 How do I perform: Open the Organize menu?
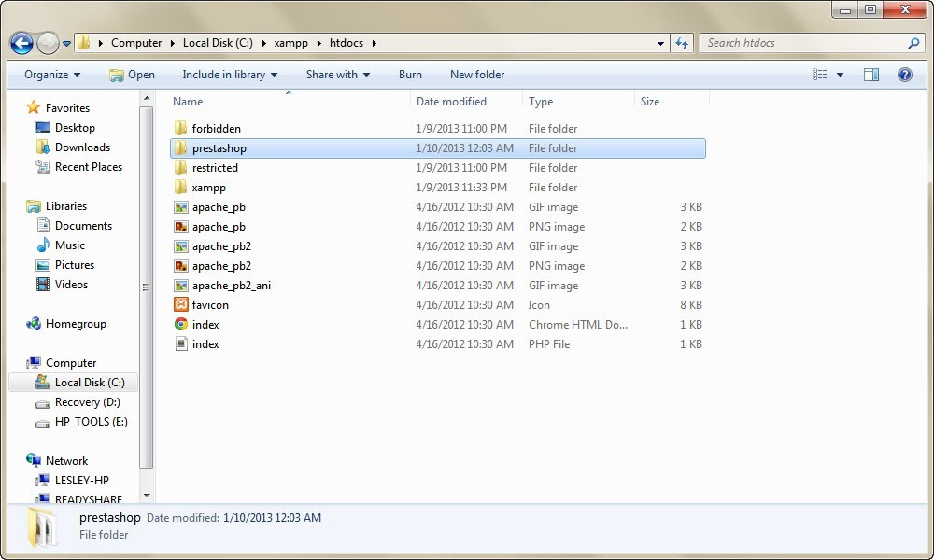[52, 75]
